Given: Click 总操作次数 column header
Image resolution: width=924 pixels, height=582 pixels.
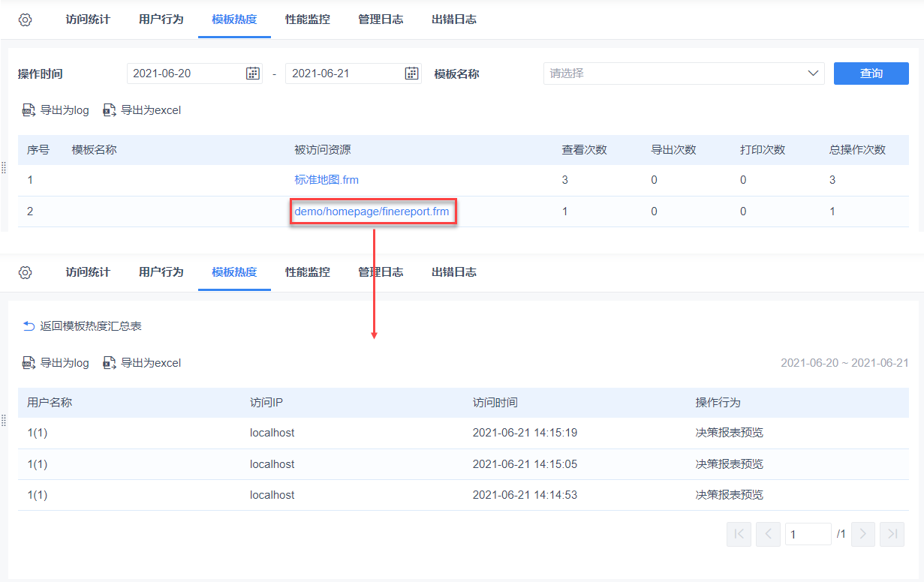Looking at the screenshot, I should click(858, 150).
